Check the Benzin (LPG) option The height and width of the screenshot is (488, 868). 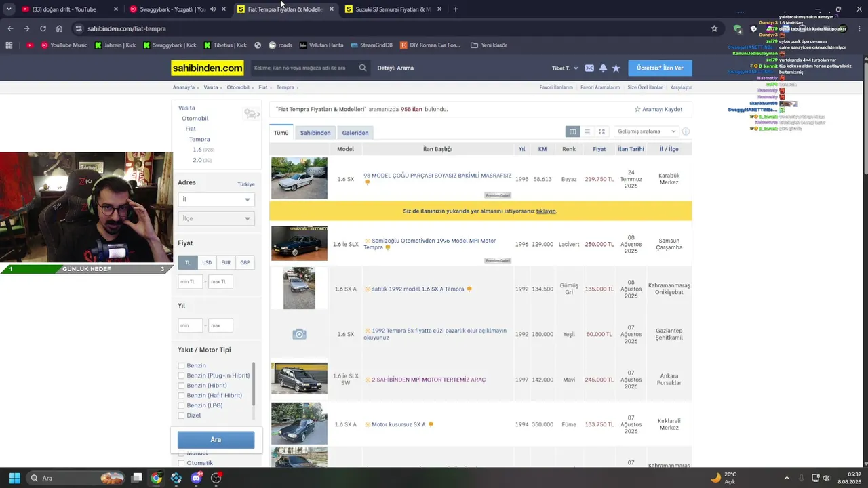pos(181,405)
